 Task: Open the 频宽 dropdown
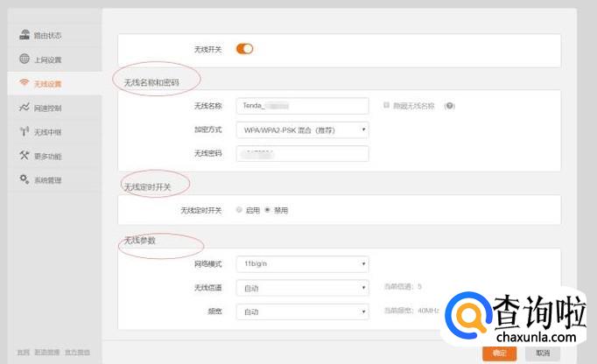302,311
